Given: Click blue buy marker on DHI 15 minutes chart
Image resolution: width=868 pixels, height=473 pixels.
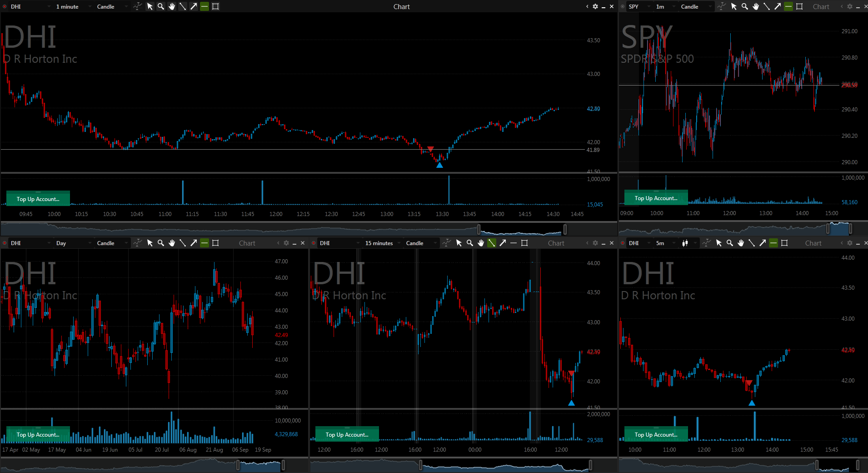Looking at the screenshot, I should [571, 403].
